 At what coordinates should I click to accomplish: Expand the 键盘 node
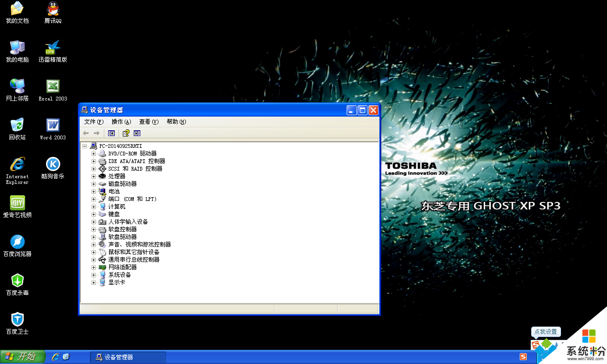point(94,214)
